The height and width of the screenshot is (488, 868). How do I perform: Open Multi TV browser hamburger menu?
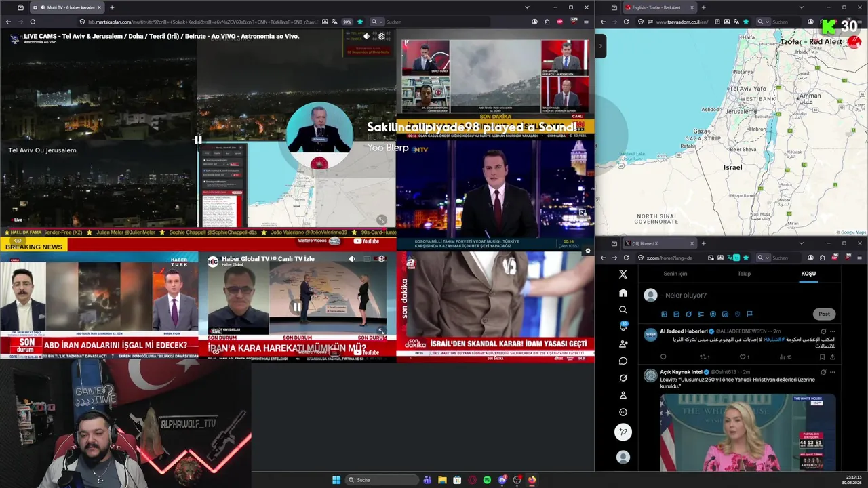586,22
